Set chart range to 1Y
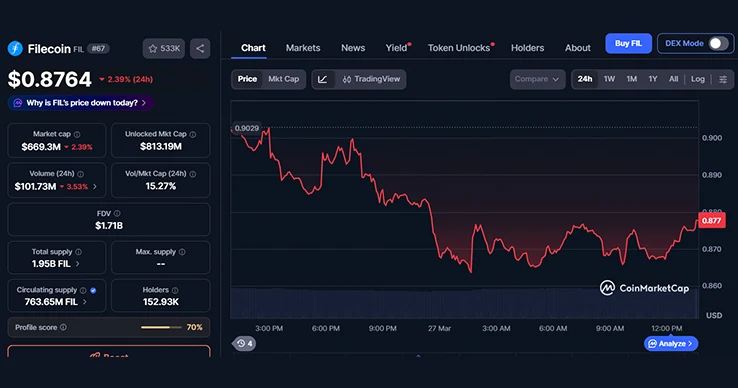 653,79
